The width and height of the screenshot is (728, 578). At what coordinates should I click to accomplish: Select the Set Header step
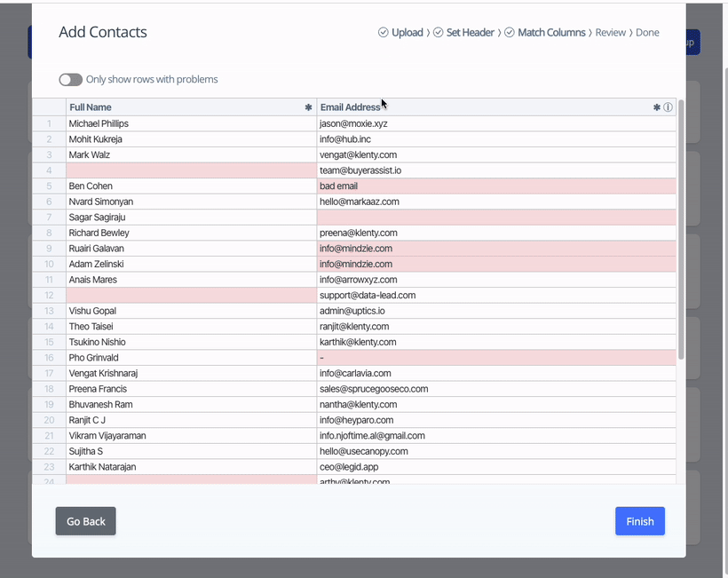coord(470,32)
